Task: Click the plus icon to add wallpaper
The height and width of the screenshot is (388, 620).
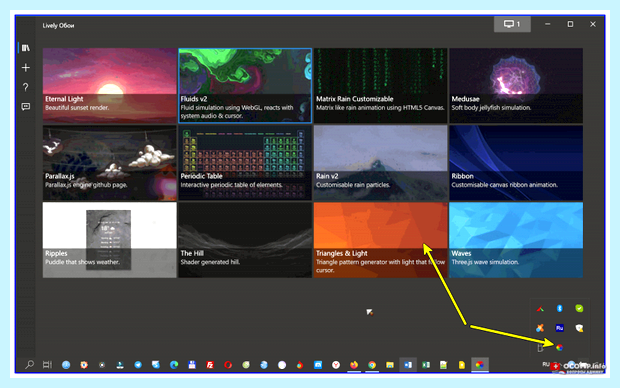Action: coord(26,68)
